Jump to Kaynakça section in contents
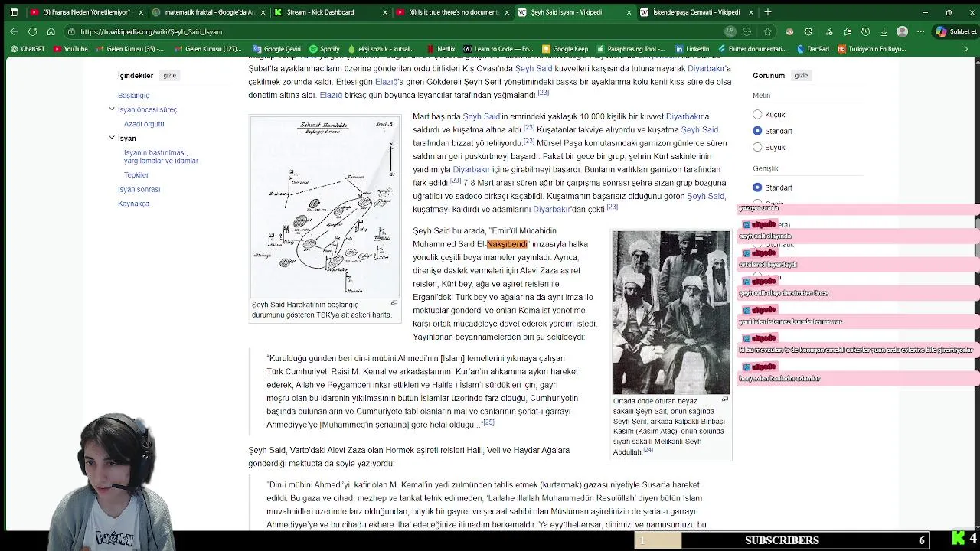 coord(133,204)
